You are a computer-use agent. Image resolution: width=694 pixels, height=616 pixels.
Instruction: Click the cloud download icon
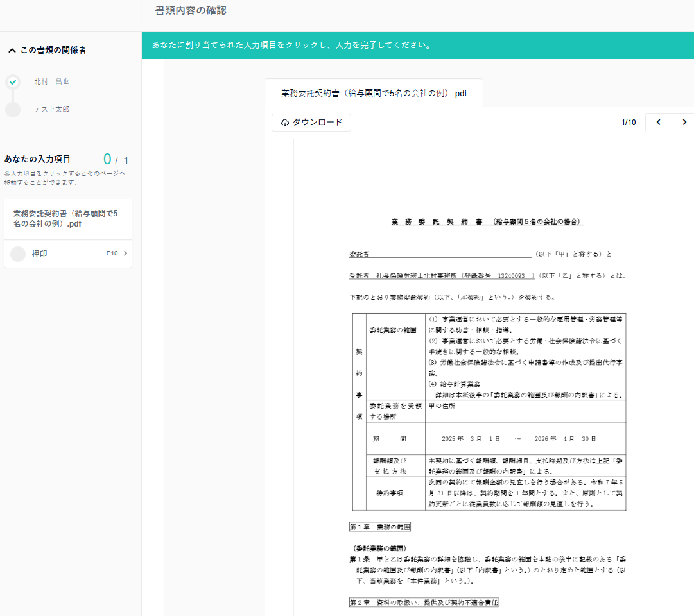coord(285,123)
